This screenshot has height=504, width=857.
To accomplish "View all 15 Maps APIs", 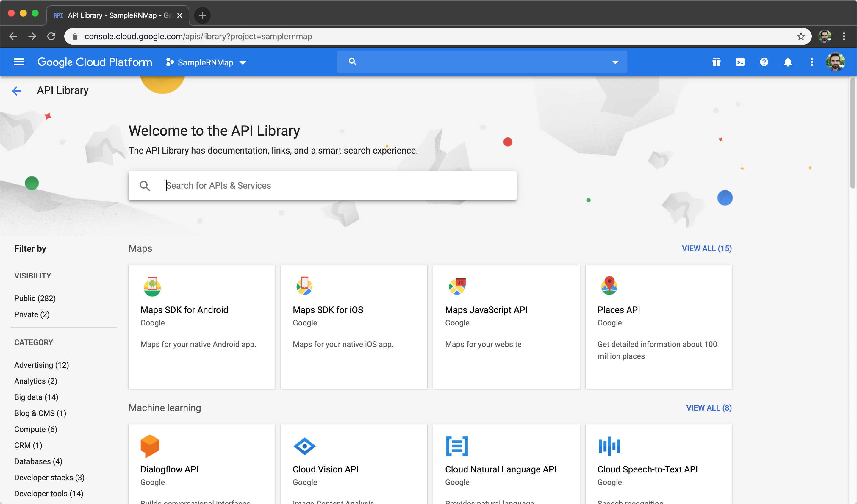I will 706,248.
